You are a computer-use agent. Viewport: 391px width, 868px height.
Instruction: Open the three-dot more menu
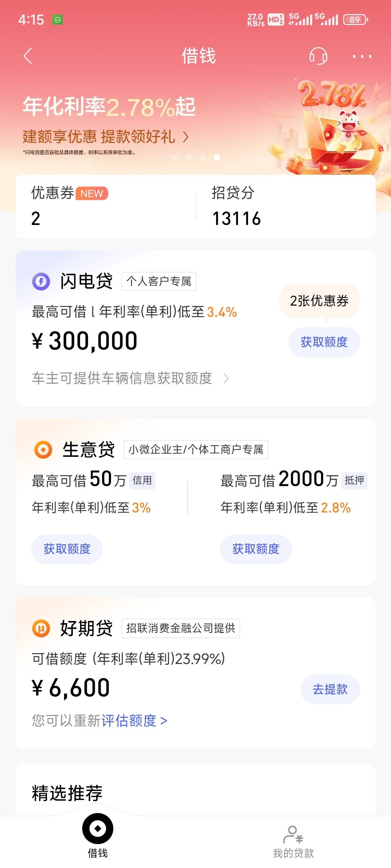pos(362,56)
